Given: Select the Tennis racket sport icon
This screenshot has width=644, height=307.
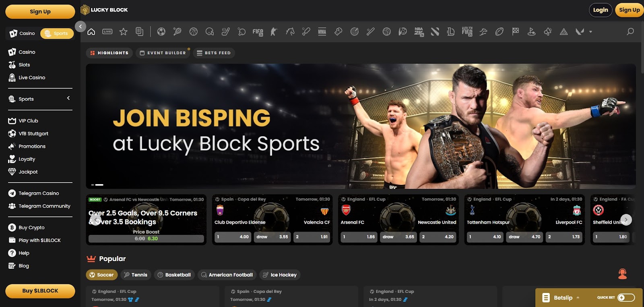Looking at the screenshot, I should click(x=177, y=31).
